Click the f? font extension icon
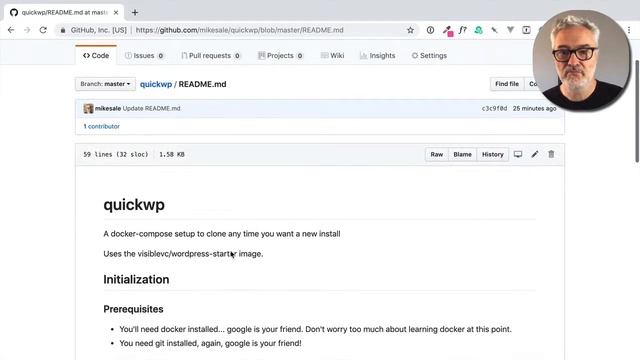Image resolution: width=640 pixels, height=360 pixels. point(462,30)
